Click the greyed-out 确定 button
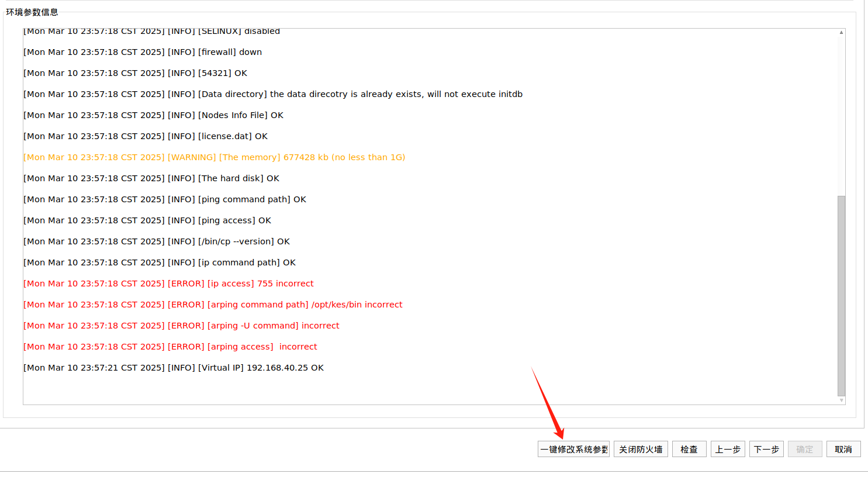 805,449
